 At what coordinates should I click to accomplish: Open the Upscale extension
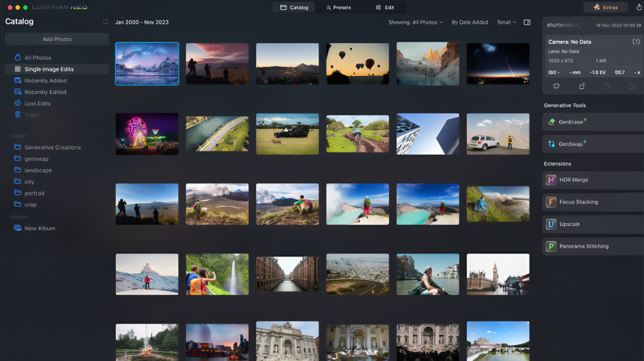click(x=593, y=224)
